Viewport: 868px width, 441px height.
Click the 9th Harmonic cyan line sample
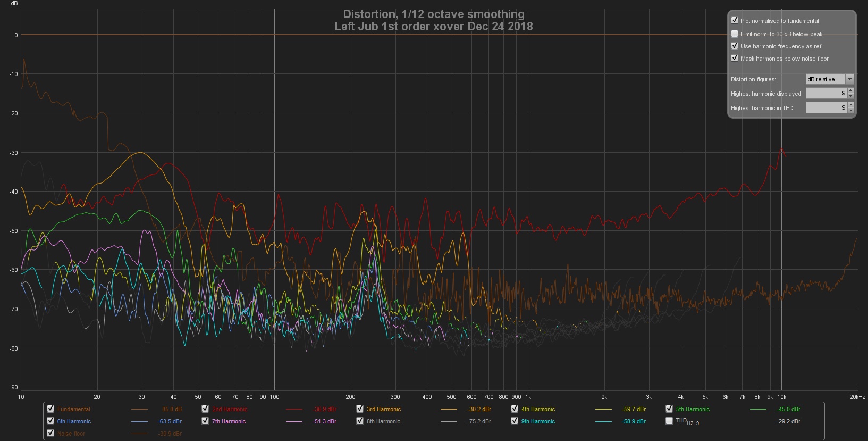coord(603,422)
